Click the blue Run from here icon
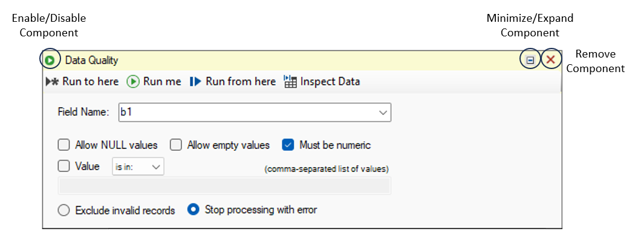The height and width of the screenshot is (252, 644). (x=195, y=82)
